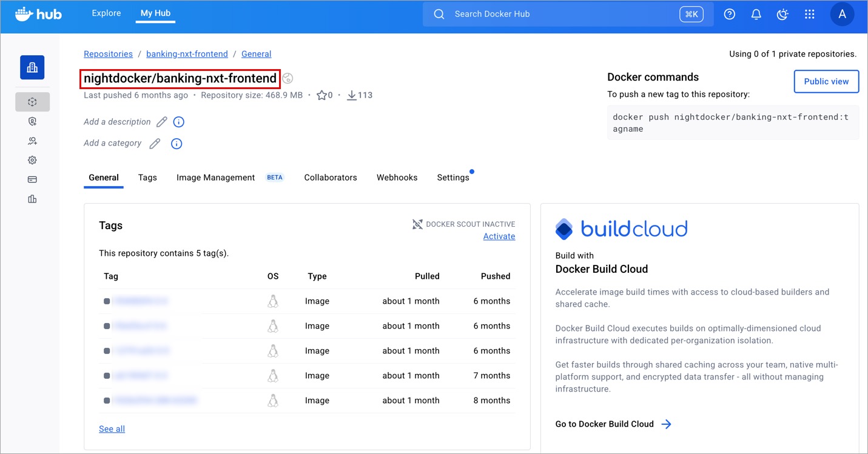868x454 pixels.
Task: Toggle the dark/light theme icon
Action: pos(782,15)
